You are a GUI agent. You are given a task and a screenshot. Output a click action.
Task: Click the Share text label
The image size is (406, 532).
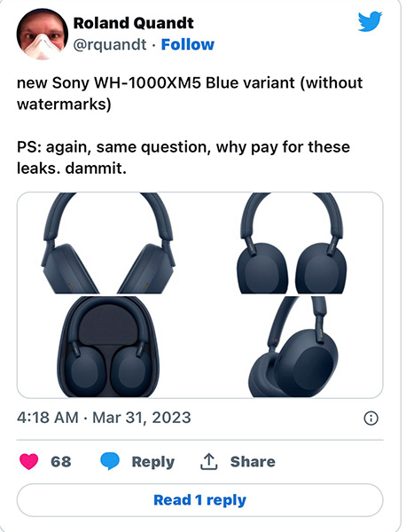coord(253,462)
